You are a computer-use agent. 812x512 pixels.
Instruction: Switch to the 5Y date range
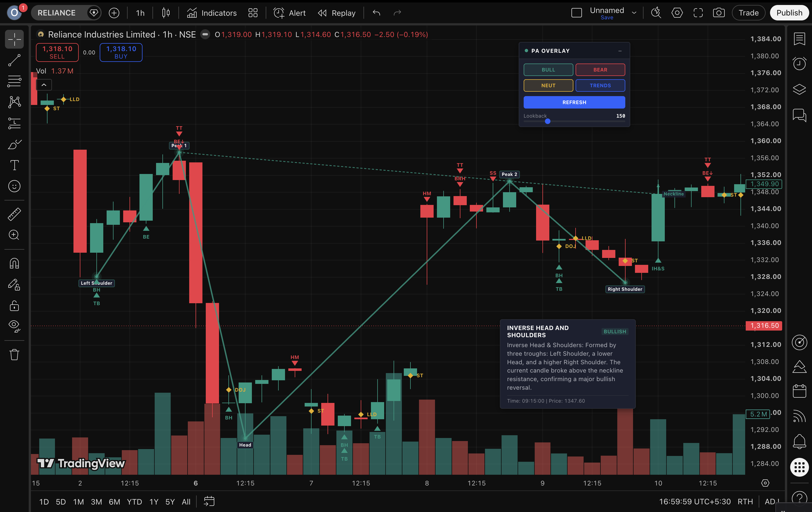pos(170,502)
